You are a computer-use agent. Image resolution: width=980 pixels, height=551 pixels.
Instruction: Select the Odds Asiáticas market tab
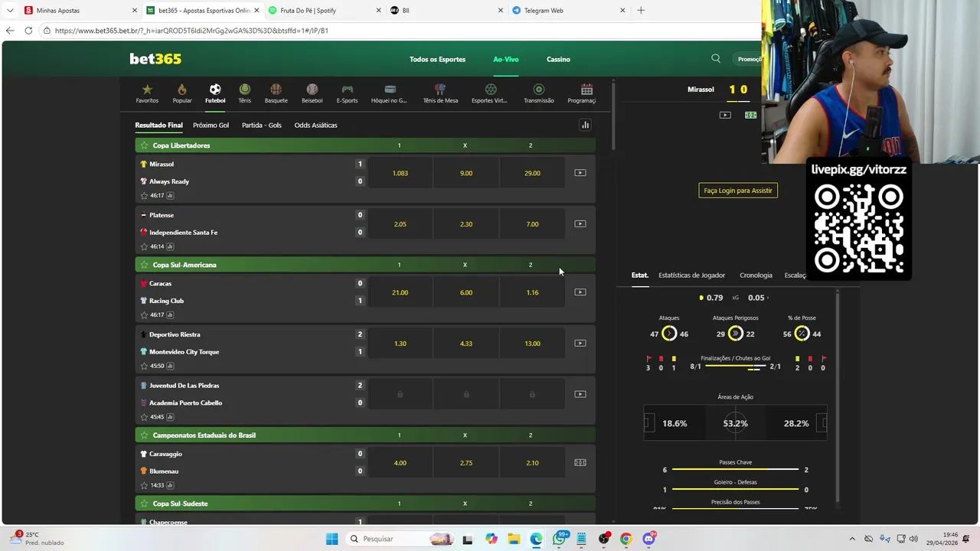pyautogui.click(x=315, y=126)
